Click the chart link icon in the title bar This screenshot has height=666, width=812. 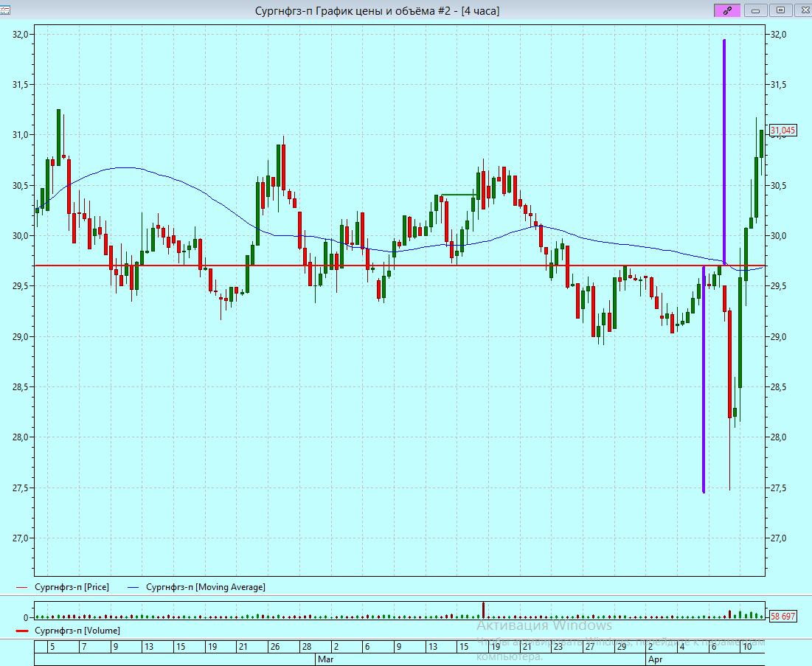click(728, 10)
